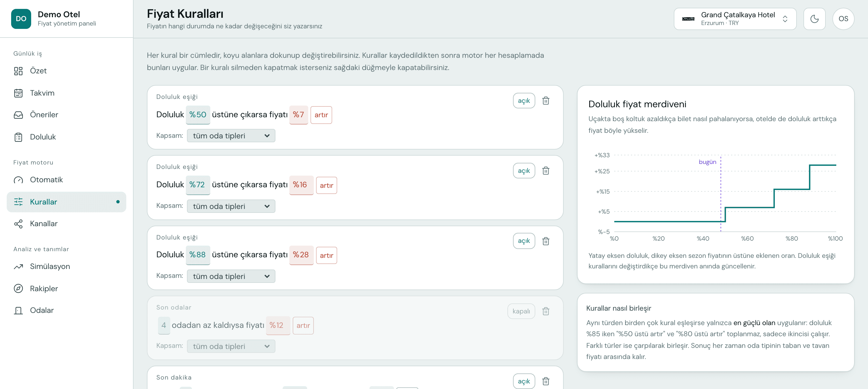Enable the Son odalar kapalı toggle

click(x=521, y=311)
